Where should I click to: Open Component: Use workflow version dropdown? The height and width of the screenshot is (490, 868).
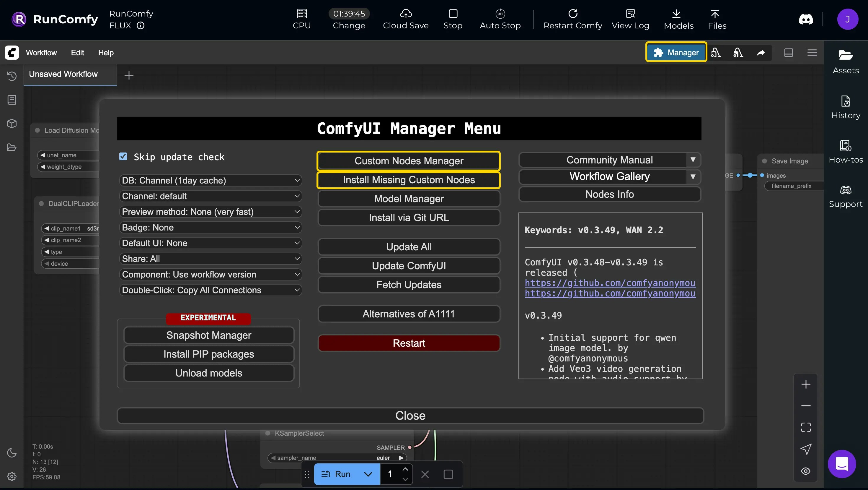(x=211, y=275)
